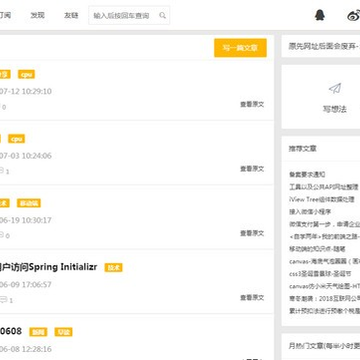Open 查看原文 for the 06-19 post
This screenshot has width=360, height=360.
coord(252,233)
